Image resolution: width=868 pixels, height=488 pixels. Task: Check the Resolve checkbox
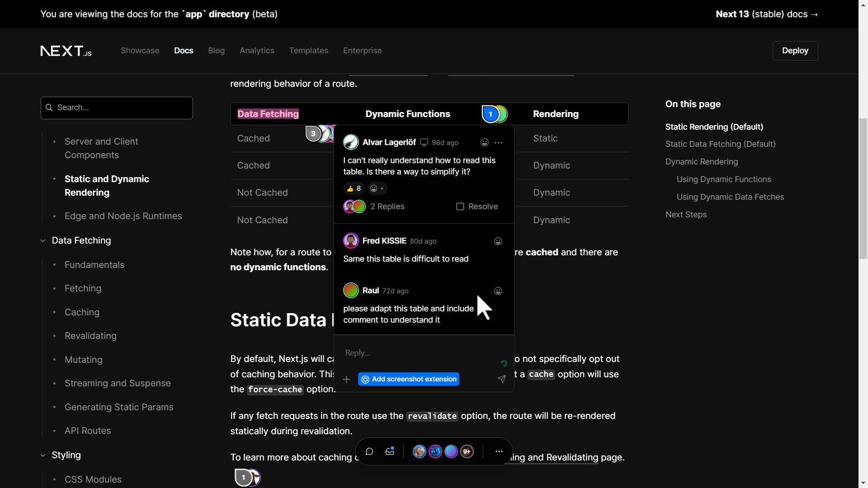point(460,206)
